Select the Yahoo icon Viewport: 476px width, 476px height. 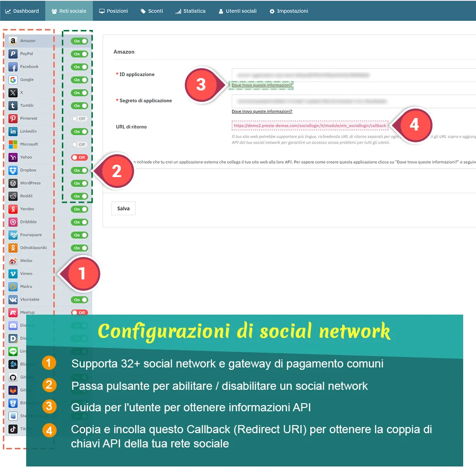coord(13,157)
